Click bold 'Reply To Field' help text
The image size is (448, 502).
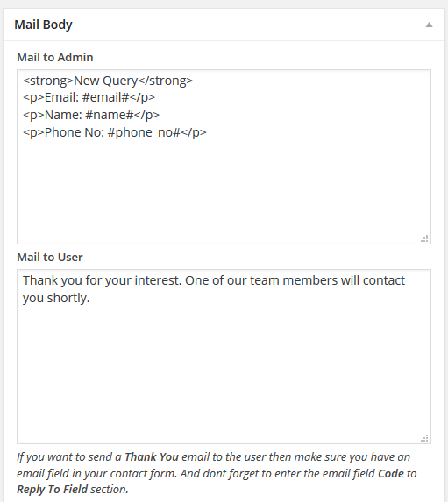click(52, 490)
